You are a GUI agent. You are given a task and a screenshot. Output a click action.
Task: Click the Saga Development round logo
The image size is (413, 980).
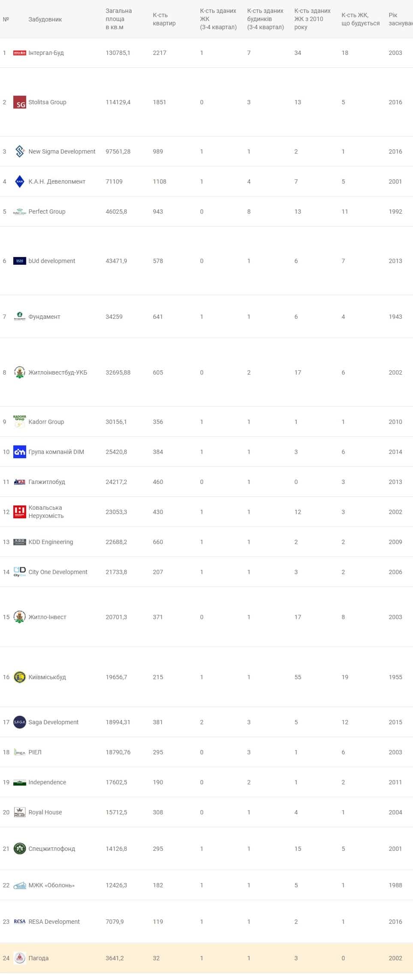coord(20,722)
